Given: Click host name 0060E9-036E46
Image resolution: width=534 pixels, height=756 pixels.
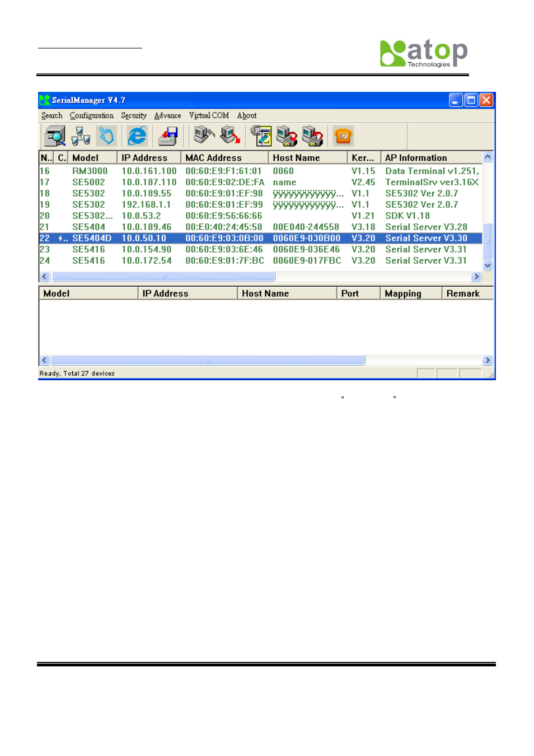Looking at the screenshot, I should point(306,249).
